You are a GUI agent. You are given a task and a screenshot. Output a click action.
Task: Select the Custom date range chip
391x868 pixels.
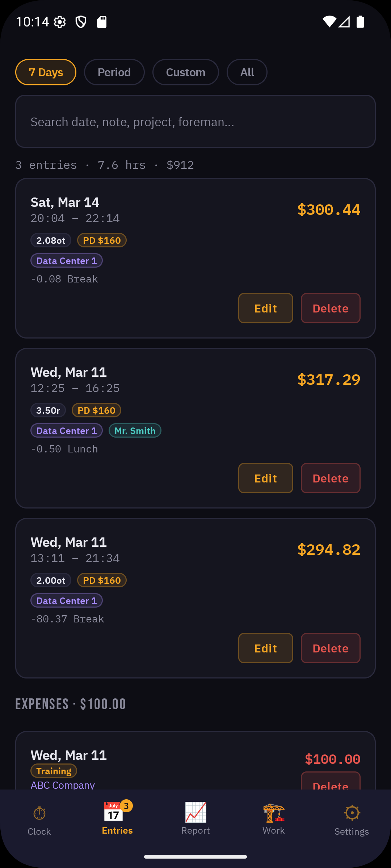(185, 72)
